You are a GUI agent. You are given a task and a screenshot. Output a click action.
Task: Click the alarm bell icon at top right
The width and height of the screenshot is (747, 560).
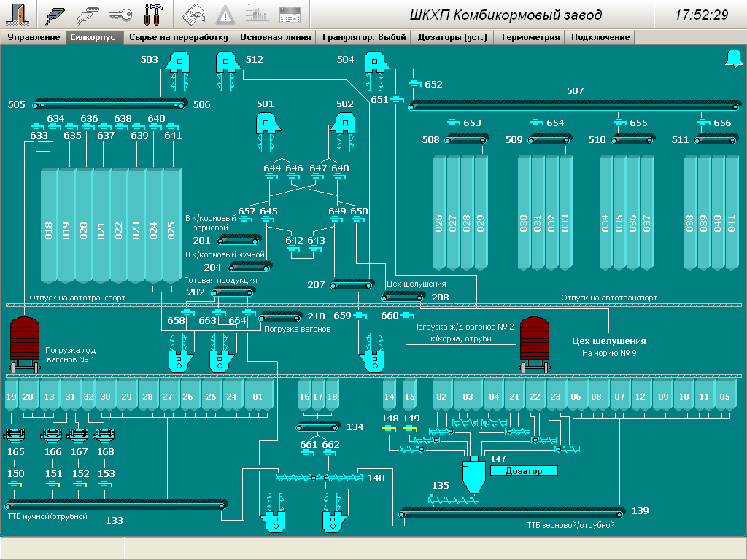732,59
